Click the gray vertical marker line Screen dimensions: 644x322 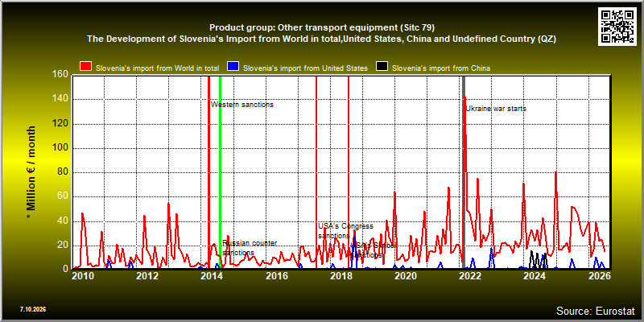point(464,172)
